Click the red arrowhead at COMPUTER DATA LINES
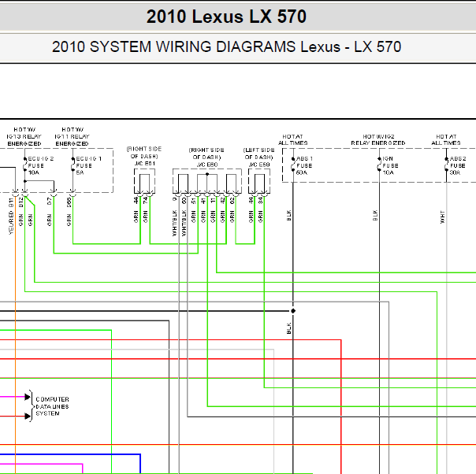This screenshot has width=476, height=474. tap(28, 416)
